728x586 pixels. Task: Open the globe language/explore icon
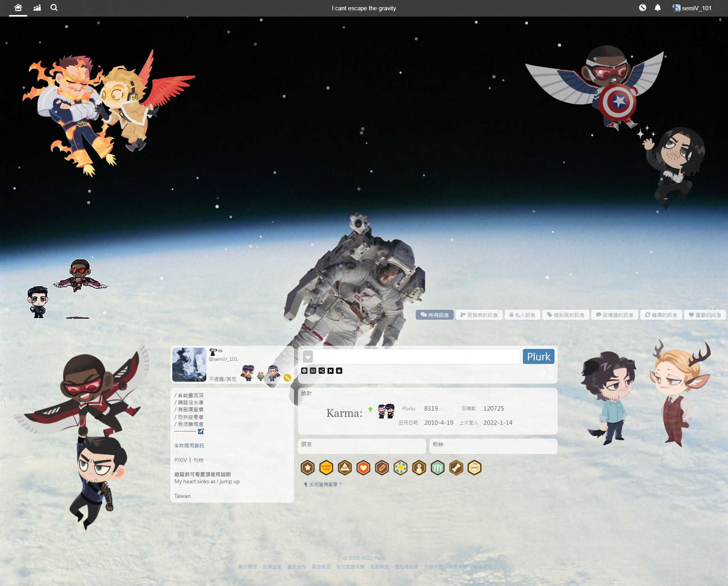point(643,8)
